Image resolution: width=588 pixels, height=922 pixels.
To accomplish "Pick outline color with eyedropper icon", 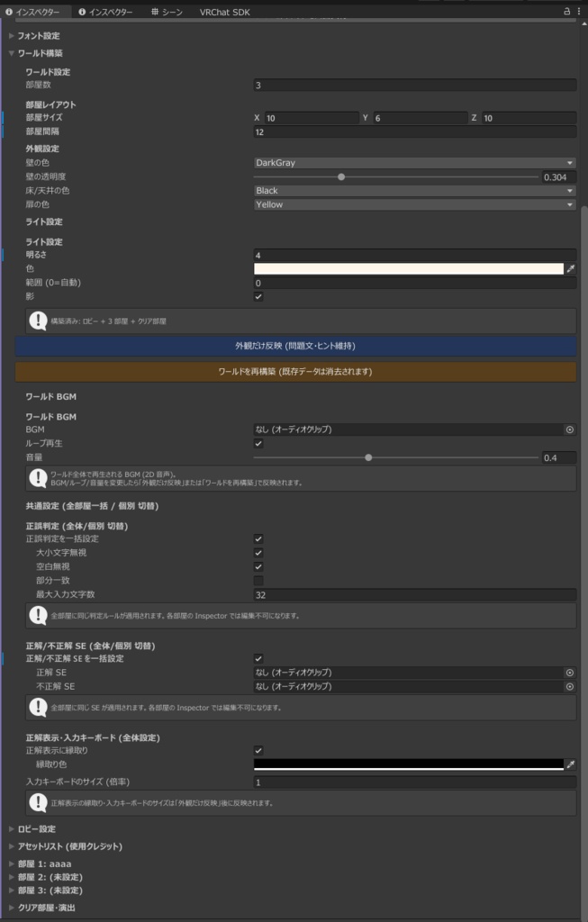I will pos(570,764).
